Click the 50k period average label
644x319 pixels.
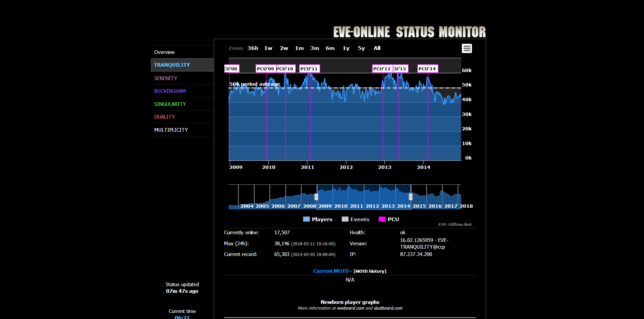255,84
